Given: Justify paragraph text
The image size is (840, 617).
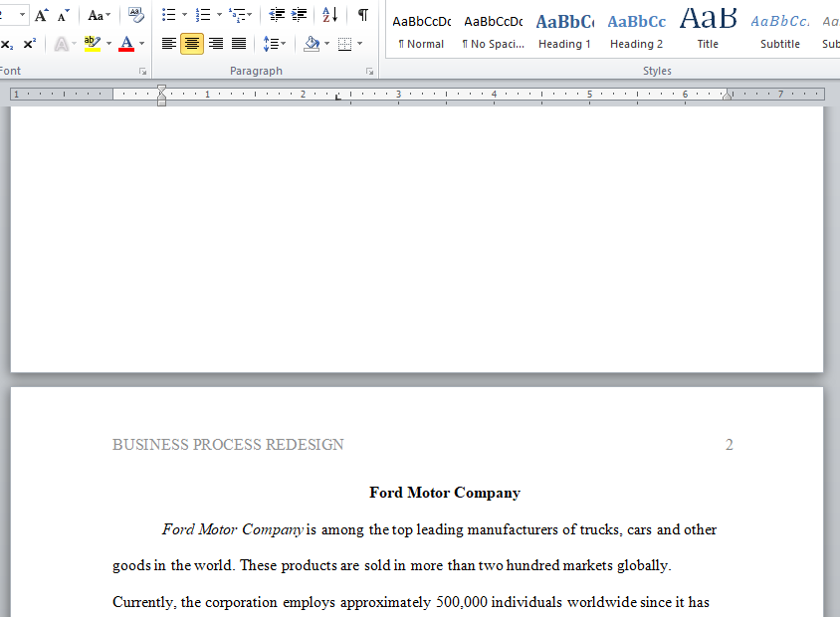Looking at the screenshot, I should point(239,44).
